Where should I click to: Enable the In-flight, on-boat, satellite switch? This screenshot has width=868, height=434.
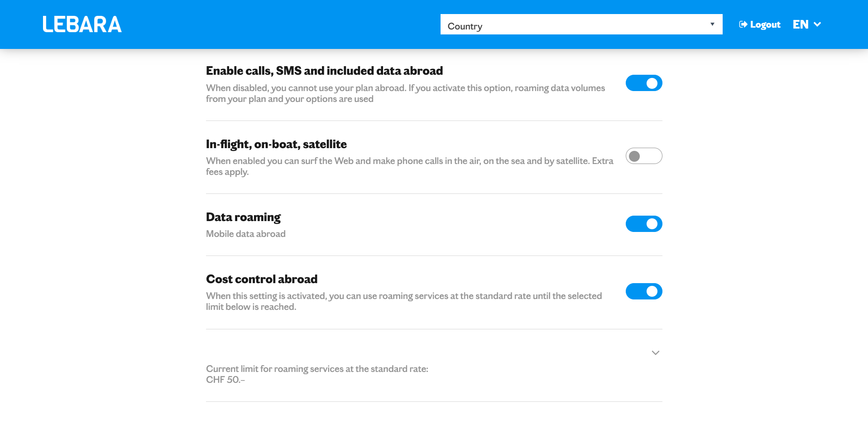(643, 156)
